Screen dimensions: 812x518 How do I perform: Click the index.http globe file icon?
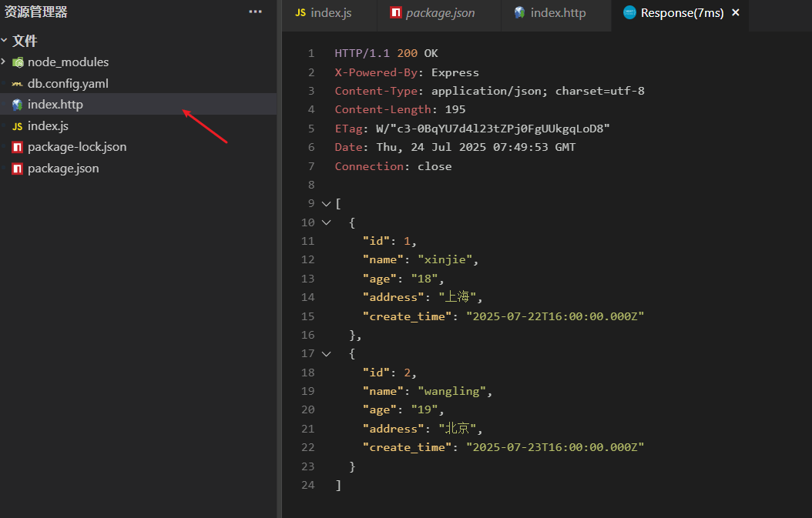[17, 105]
